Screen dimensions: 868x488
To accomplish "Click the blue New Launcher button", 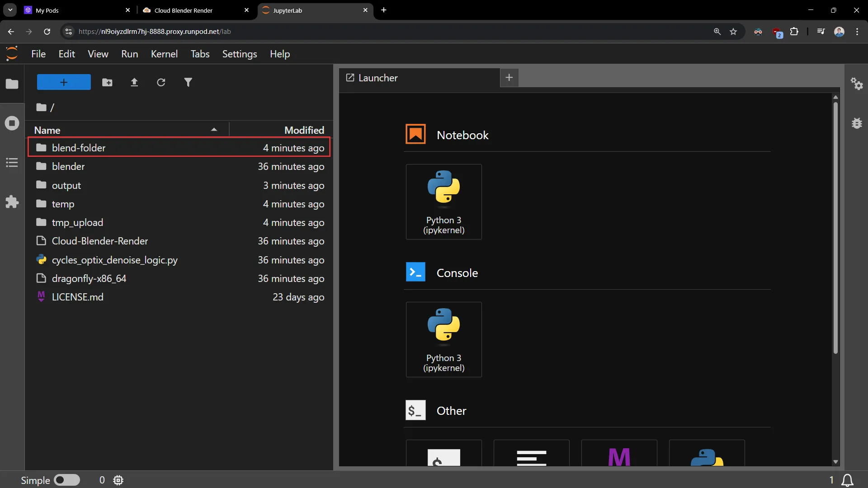I will coord(64,82).
